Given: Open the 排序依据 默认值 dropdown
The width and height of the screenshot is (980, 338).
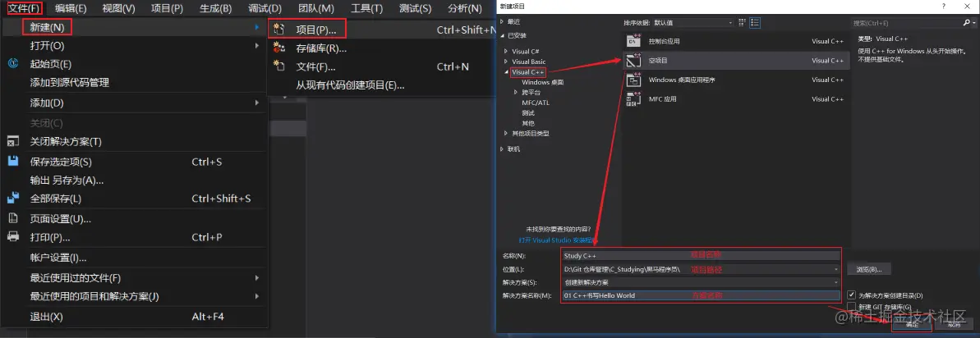Looking at the screenshot, I should 692,22.
